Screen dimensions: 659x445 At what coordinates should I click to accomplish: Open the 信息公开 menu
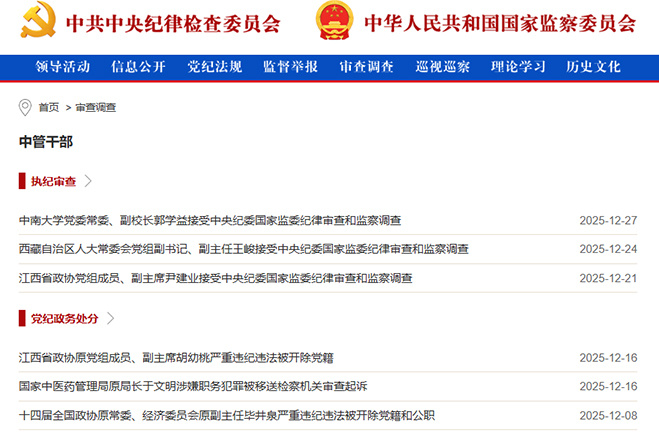click(138, 67)
